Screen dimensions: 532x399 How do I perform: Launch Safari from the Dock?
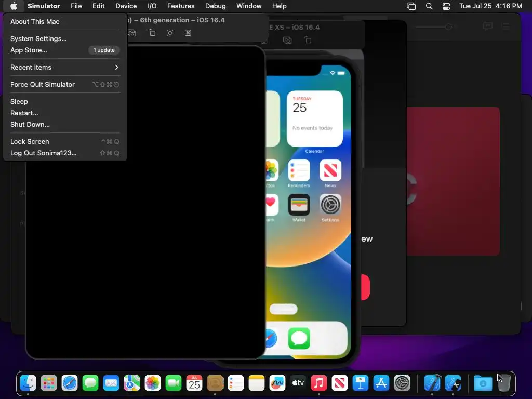(70, 383)
